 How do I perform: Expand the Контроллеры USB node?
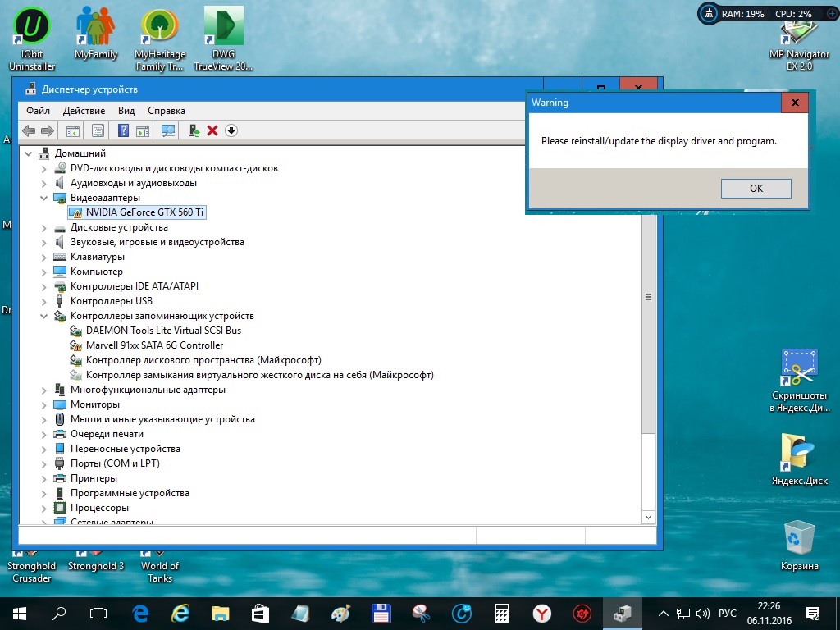coord(44,302)
